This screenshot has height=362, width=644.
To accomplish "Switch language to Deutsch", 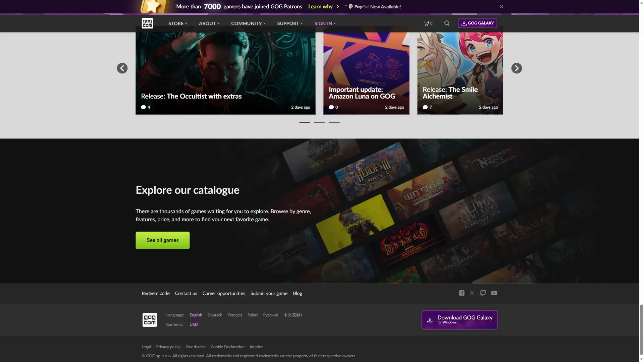I will 215,315.
